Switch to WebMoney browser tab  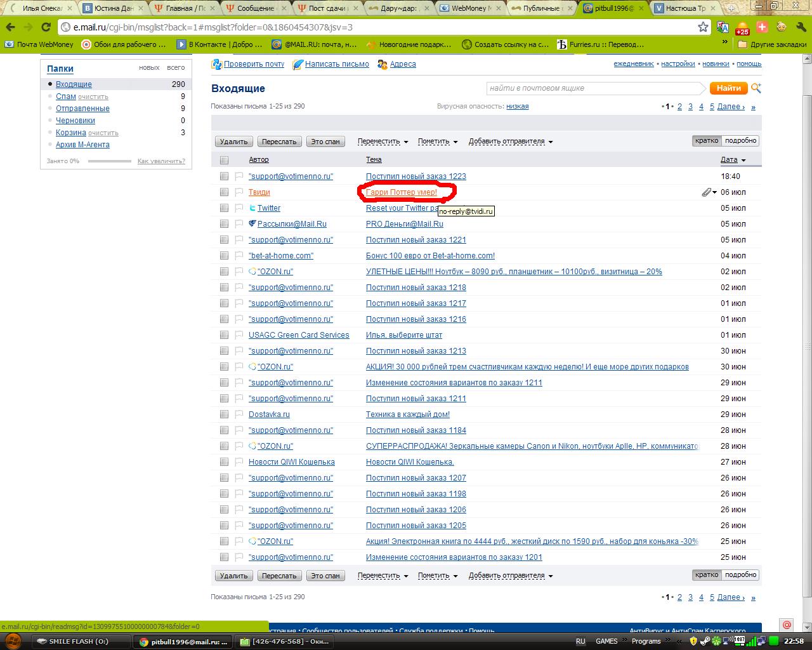click(470, 8)
